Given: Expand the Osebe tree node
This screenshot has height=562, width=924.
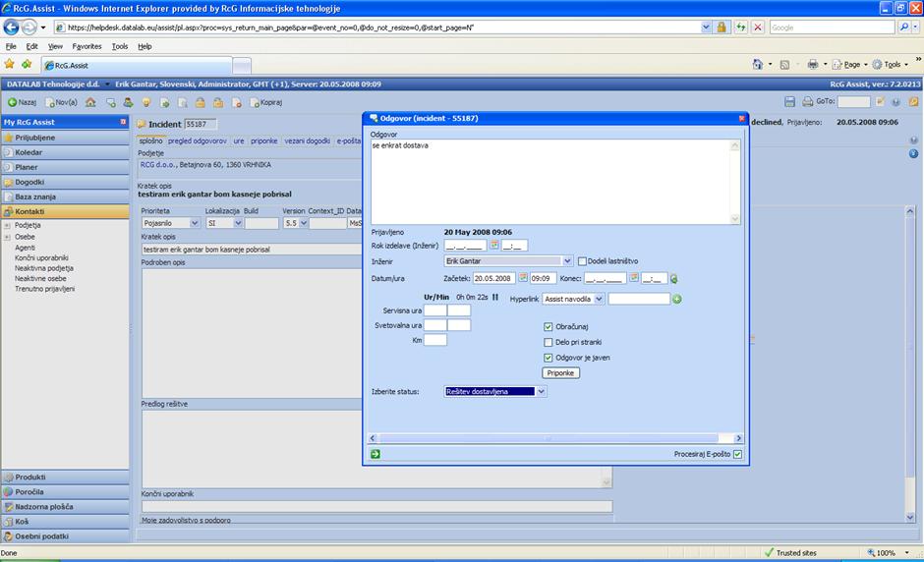Looking at the screenshot, I should click(x=7, y=237).
